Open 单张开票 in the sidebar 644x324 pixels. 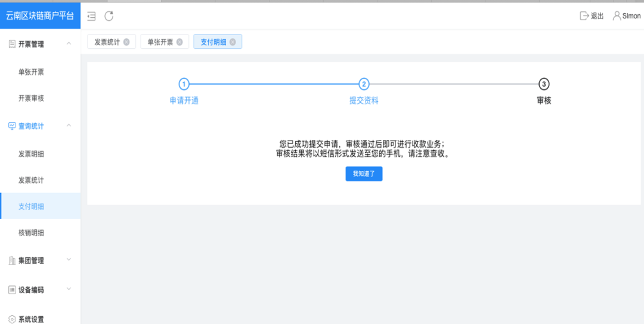point(31,72)
